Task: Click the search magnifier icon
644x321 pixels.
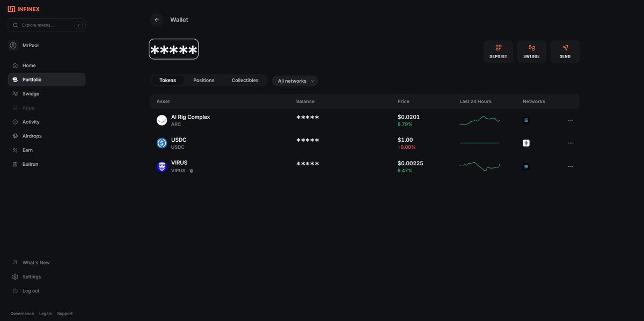Action: 16,25
